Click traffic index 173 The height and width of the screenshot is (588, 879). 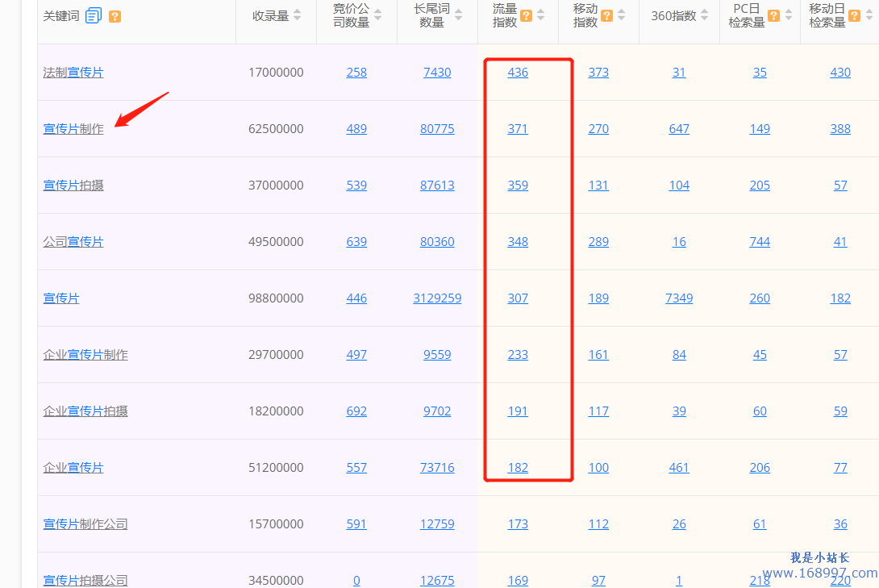(x=518, y=524)
